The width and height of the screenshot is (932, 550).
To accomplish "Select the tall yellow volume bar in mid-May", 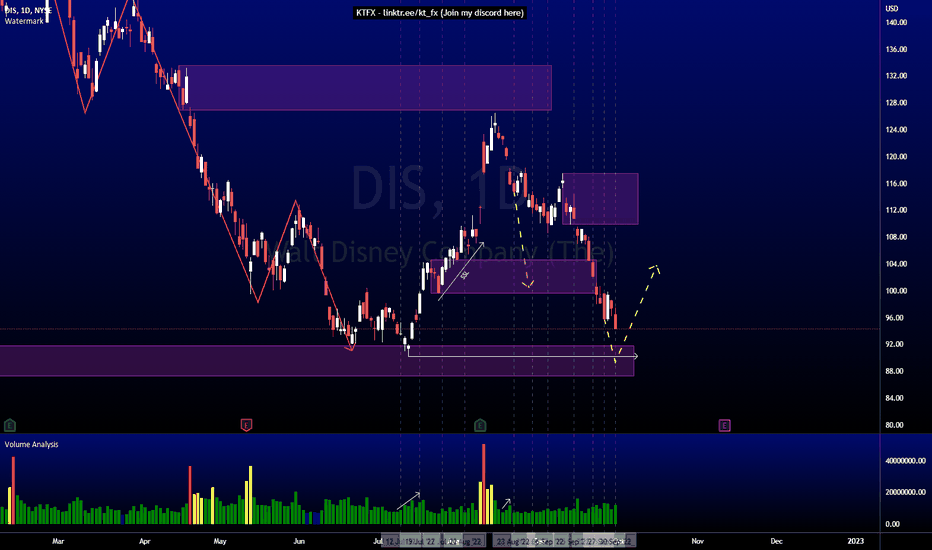I will [x=250, y=495].
